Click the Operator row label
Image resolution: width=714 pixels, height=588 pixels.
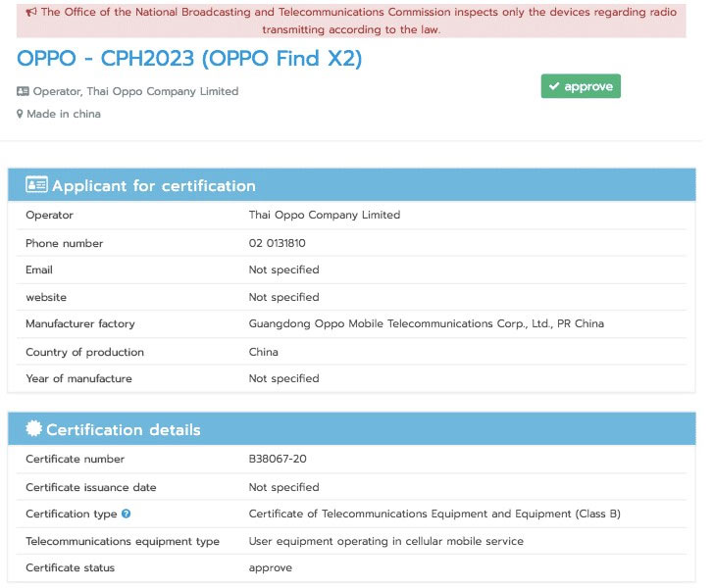point(49,216)
